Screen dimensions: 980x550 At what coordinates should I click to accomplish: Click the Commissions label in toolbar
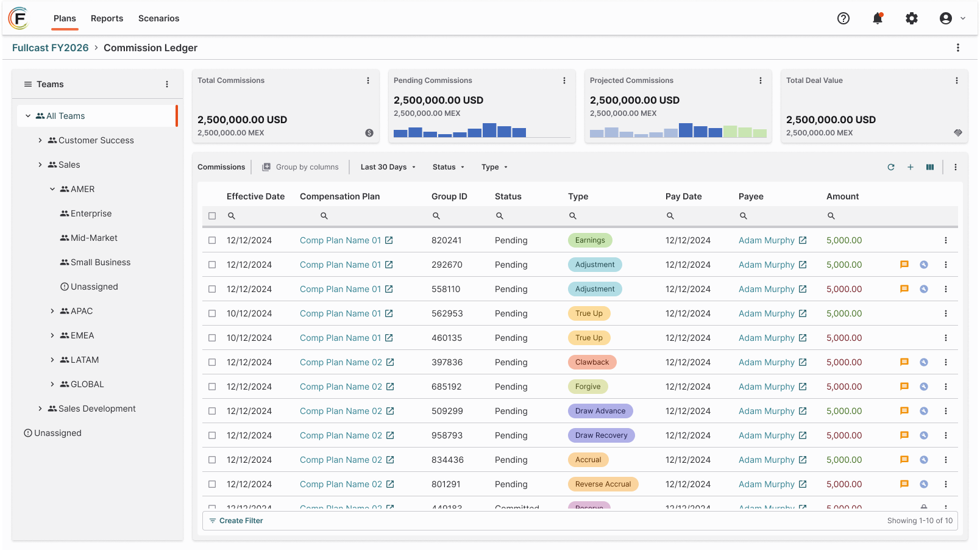click(221, 167)
